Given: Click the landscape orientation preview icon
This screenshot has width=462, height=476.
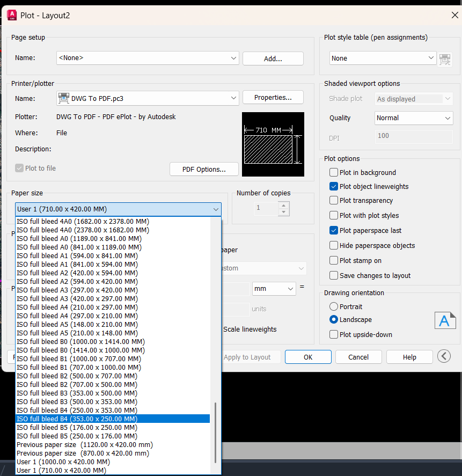Looking at the screenshot, I should (444, 320).
